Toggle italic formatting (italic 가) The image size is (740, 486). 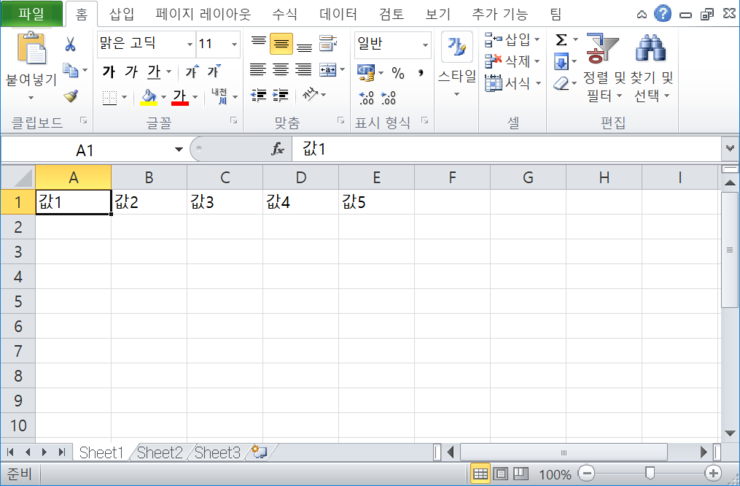[131, 71]
